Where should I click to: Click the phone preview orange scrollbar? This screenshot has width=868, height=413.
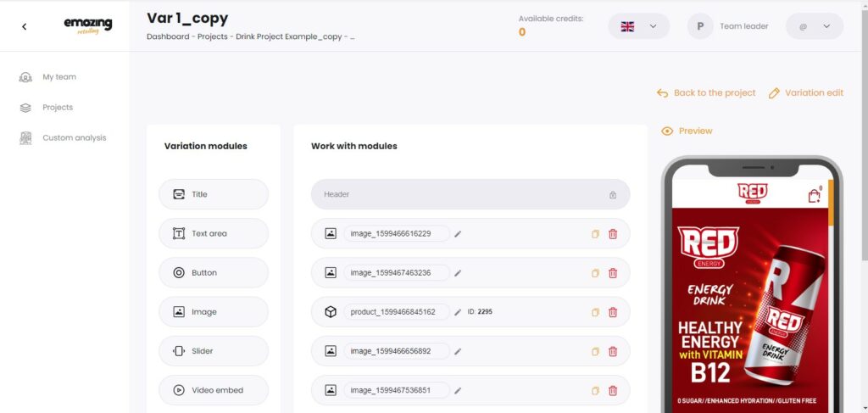(x=831, y=204)
